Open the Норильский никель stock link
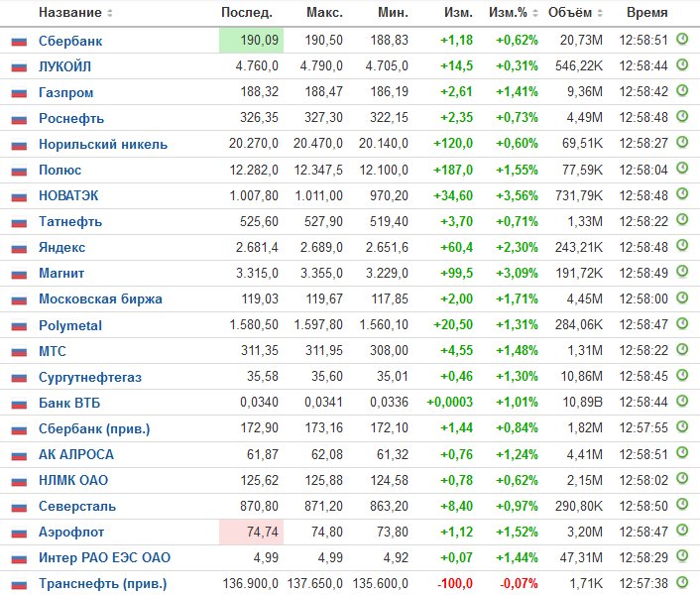 [x=103, y=144]
